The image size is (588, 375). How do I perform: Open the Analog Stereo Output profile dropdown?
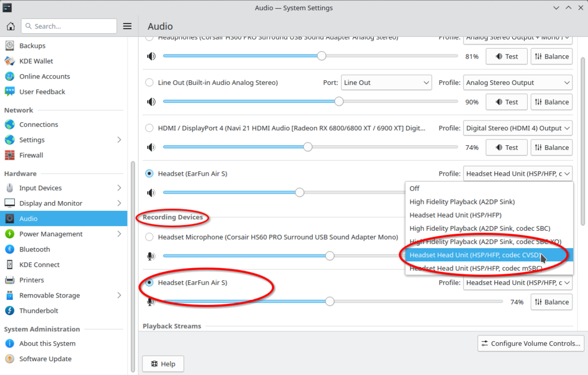point(517,83)
